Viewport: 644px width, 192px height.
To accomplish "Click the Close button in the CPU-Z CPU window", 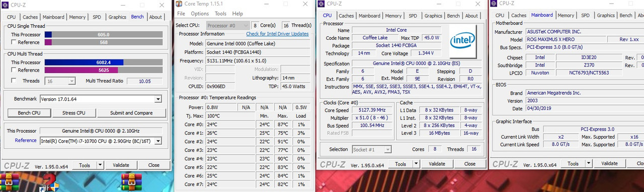I will point(470,164).
